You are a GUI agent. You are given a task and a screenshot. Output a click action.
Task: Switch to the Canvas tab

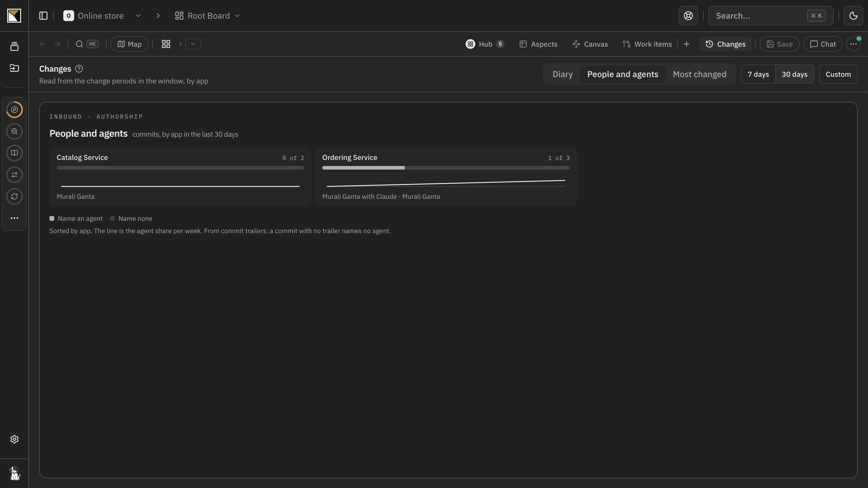(x=590, y=44)
